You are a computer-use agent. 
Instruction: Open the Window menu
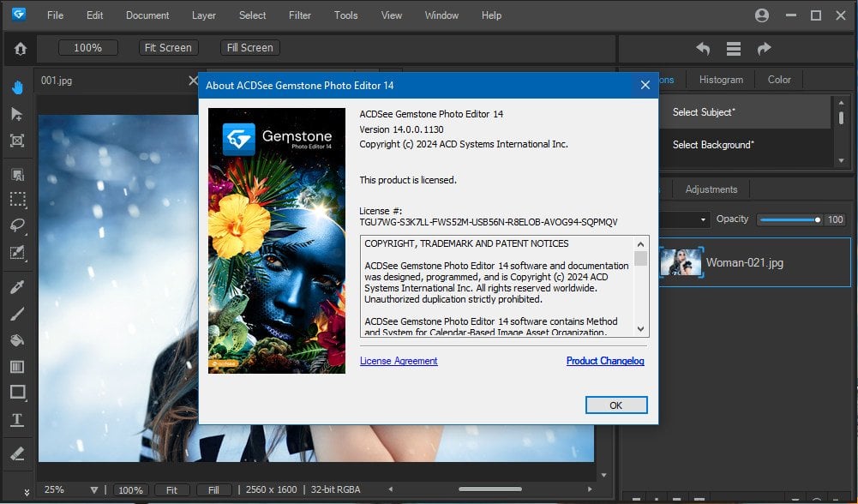point(441,15)
